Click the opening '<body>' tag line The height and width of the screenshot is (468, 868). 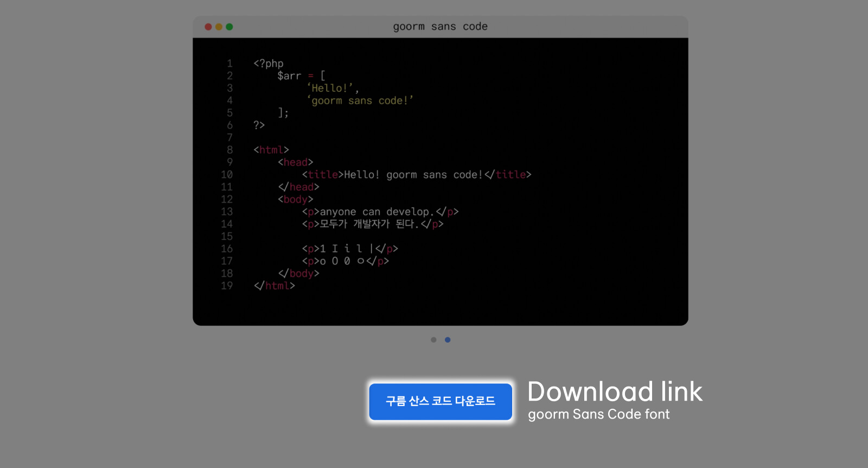pos(296,199)
